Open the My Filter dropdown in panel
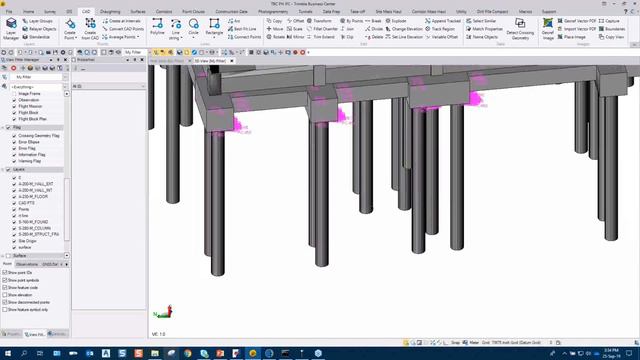Screen dimensions: 640x360 tap(65, 77)
